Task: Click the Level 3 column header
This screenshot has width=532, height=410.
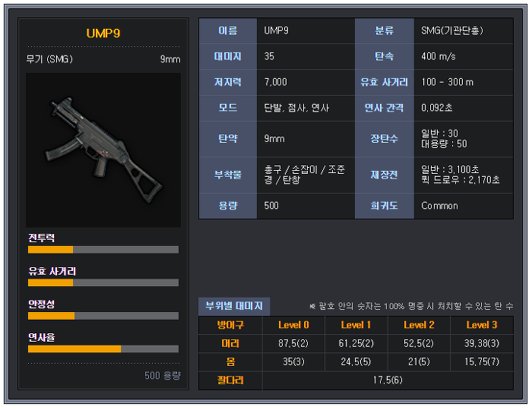Action: click(482, 325)
